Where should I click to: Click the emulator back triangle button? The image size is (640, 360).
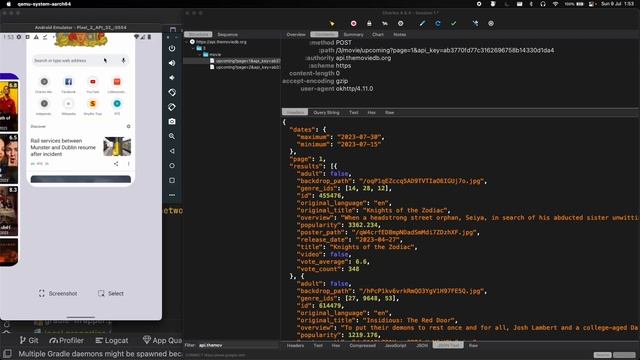(x=172, y=151)
